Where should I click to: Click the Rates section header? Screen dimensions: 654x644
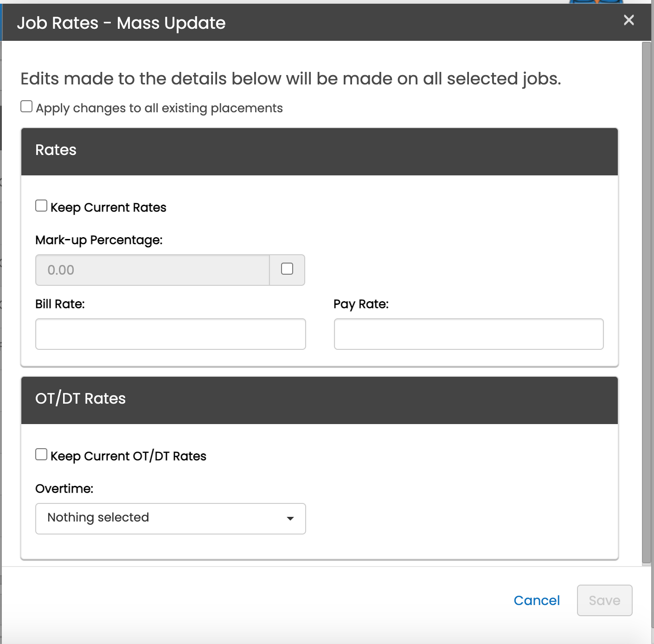pyautogui.click(x=319, y=150)
